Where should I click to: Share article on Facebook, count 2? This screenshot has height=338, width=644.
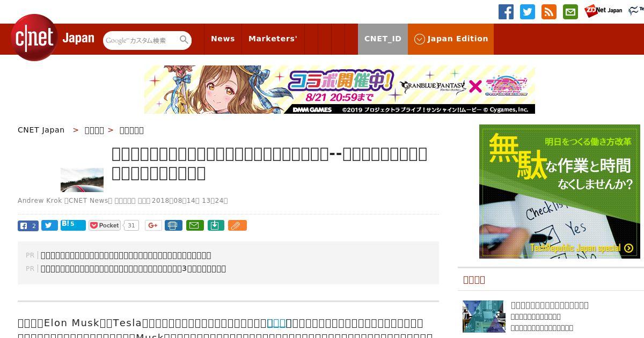tap(28, 225)
